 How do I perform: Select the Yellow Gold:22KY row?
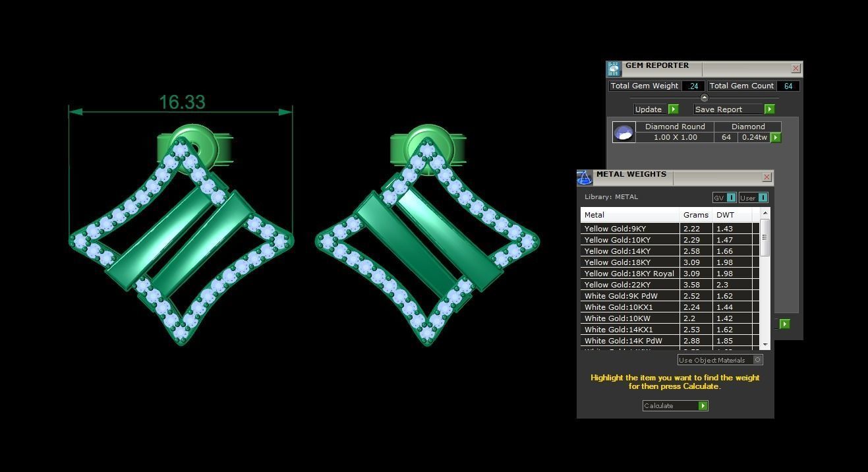670,285
